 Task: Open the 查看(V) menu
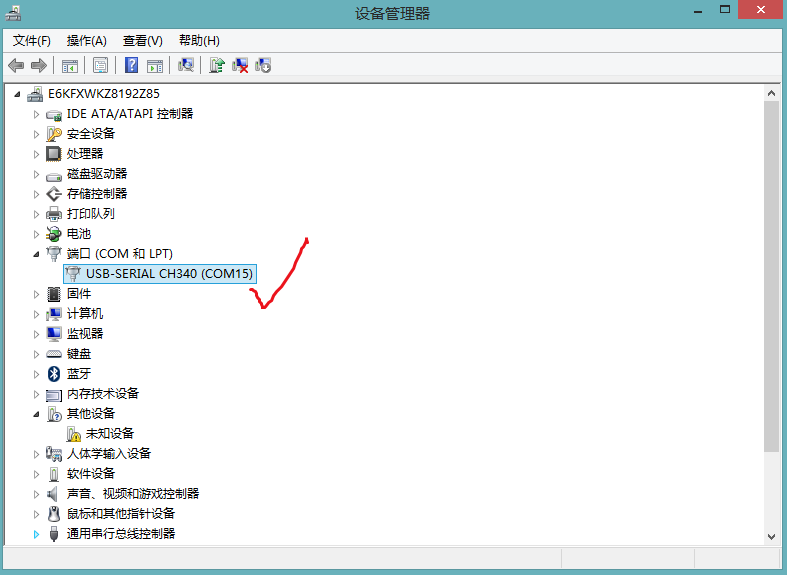point(143,41)
